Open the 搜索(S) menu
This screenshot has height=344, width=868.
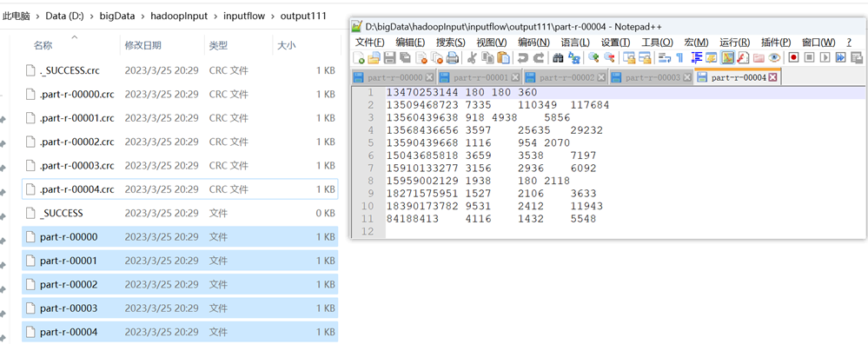(x=451, y=42)
